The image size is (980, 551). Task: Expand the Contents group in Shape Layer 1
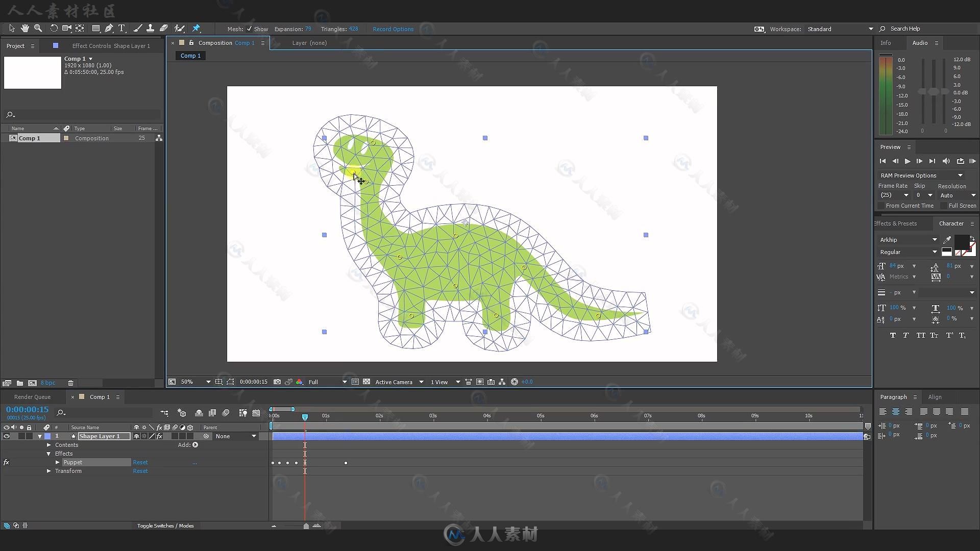tap(48, 445)
